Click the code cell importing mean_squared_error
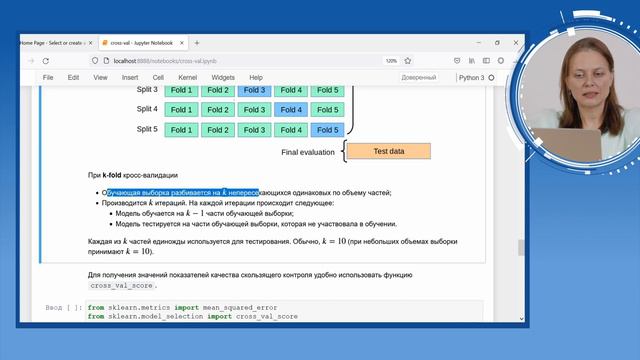Viewport: 640px width, 360px height. pyautogui.click(x=284, y=312)
